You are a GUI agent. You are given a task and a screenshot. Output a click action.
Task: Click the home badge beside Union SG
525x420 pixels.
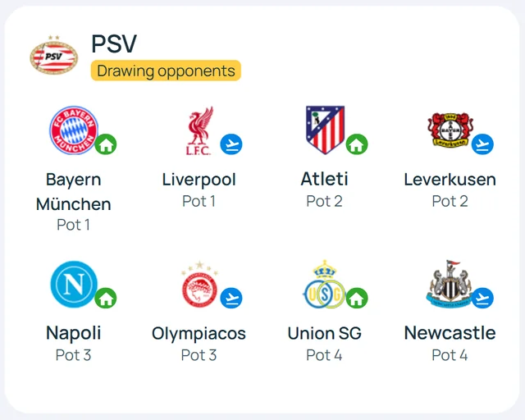357,298
